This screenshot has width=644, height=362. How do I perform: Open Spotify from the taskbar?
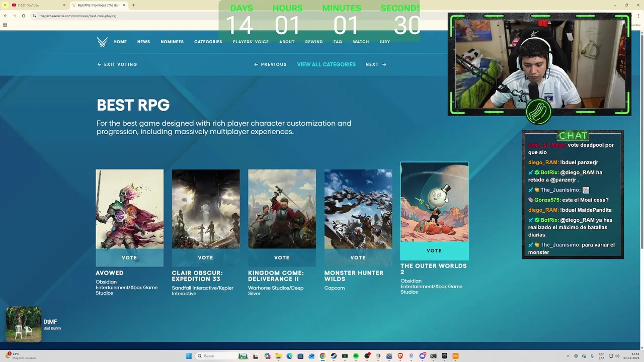coord(356,356)
